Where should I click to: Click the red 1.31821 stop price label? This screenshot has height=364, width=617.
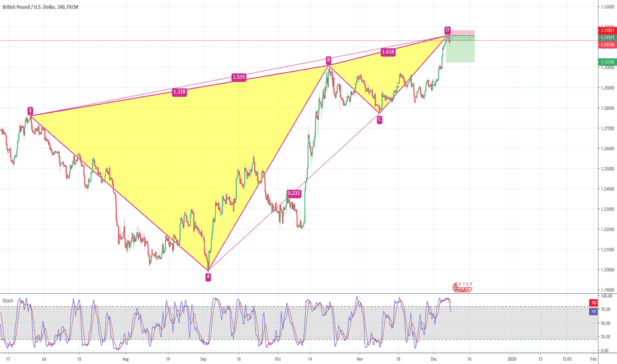[605, 30]
